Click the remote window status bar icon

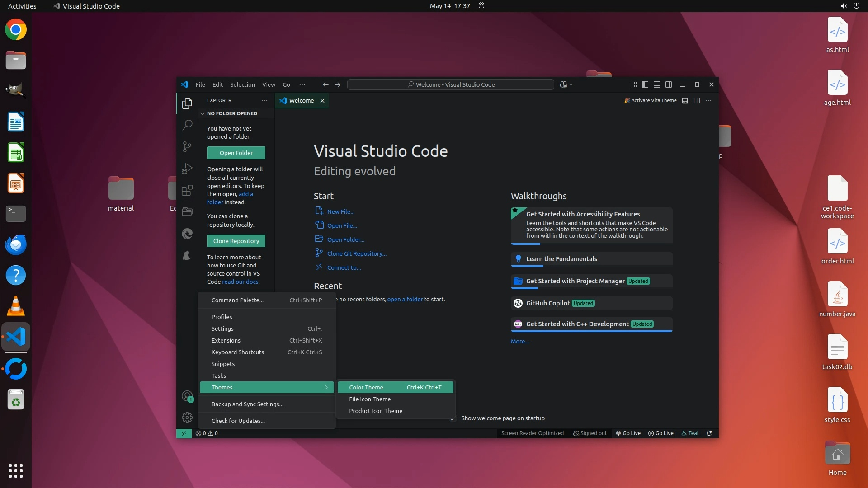(184, 433)
